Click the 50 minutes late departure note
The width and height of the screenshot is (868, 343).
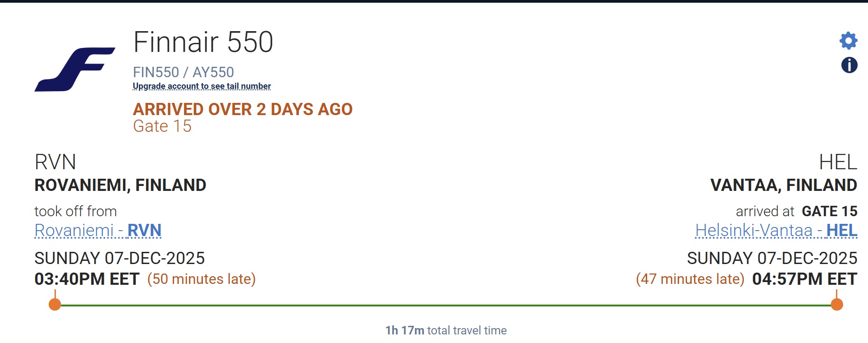tap(202, 279)
